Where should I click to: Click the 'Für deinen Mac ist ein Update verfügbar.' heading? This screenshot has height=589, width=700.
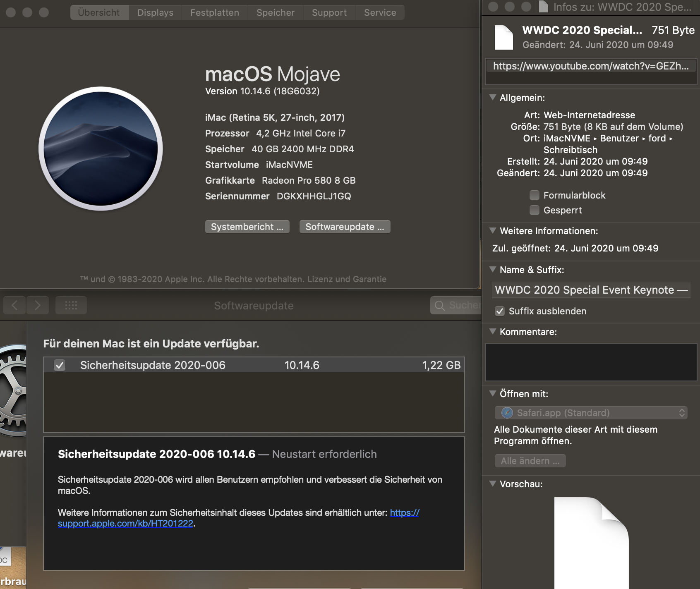pyautogui.click(x=151, y=344)
